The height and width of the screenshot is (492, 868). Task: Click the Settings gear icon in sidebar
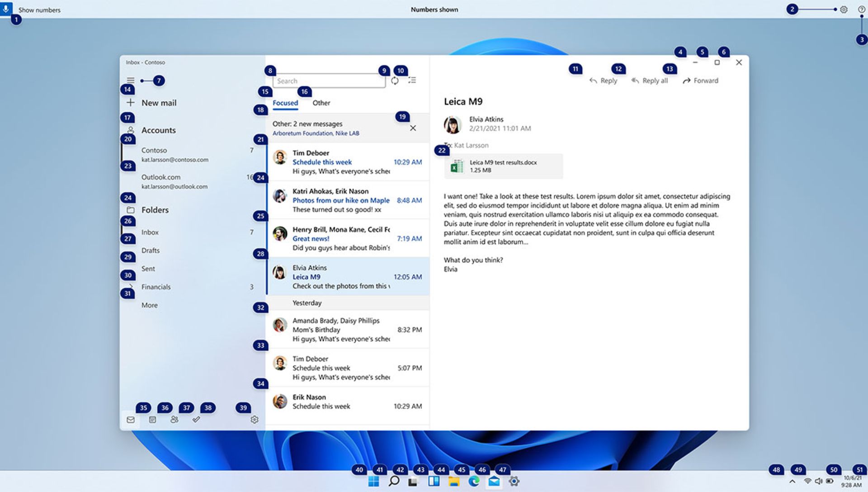[x=253, y=419]
